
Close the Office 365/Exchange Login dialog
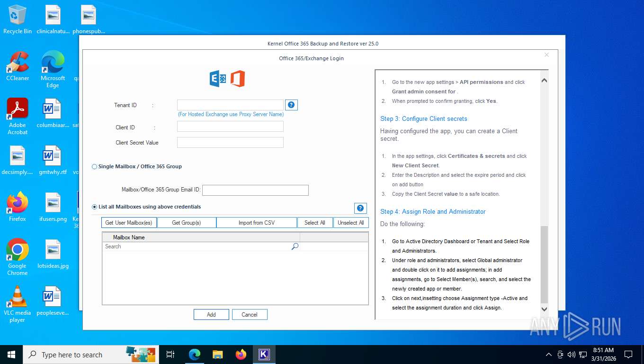[x=546, y=55]
